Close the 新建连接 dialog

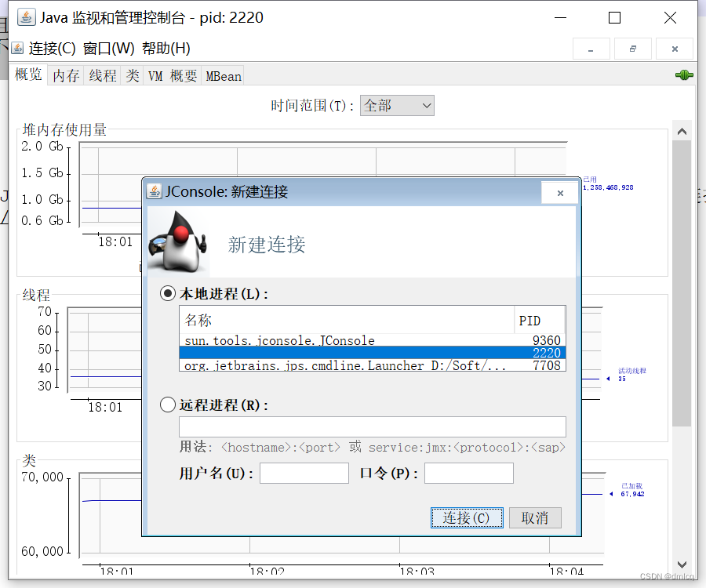pos(560,193)
